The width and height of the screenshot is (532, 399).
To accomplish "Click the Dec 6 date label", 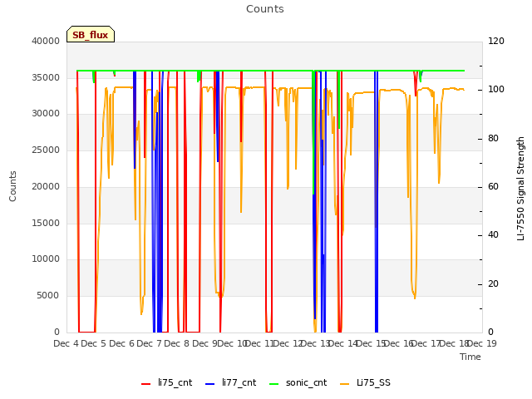I will [x=121, y=343].
